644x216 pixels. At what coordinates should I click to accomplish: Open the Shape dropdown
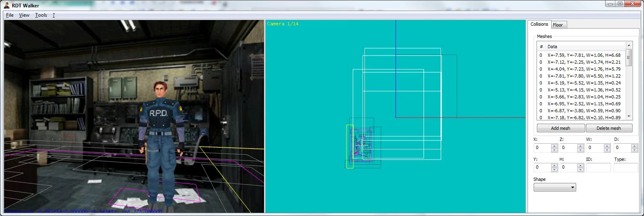(x=555, y=187)
